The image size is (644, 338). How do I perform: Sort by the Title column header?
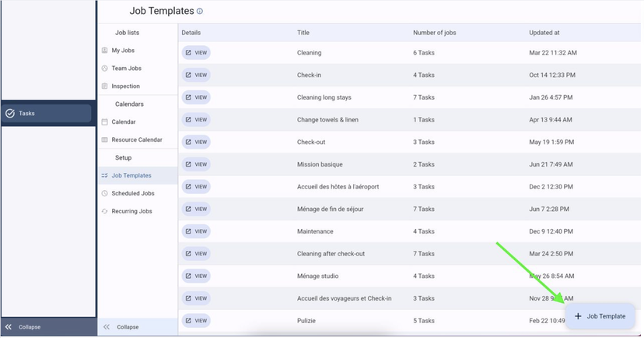(x=303, y=33)
